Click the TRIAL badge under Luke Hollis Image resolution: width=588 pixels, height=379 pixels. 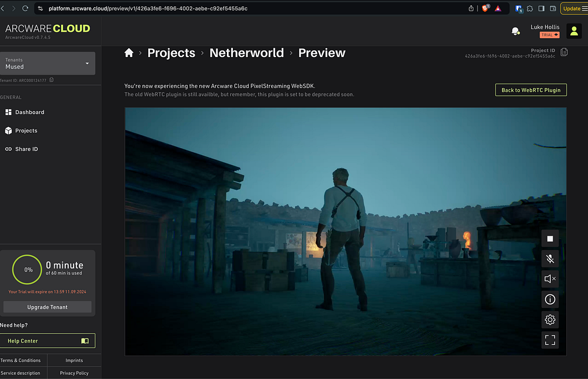click(x=549, y=35)
